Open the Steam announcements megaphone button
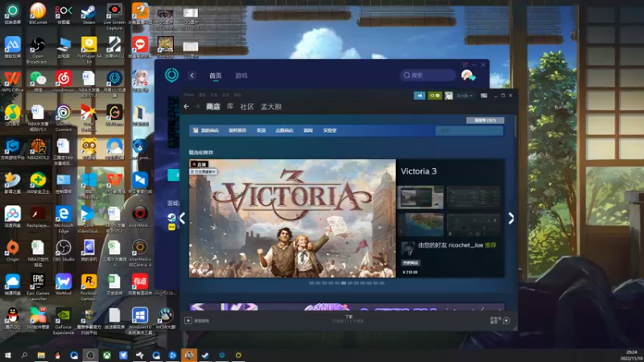 point(419,95)
